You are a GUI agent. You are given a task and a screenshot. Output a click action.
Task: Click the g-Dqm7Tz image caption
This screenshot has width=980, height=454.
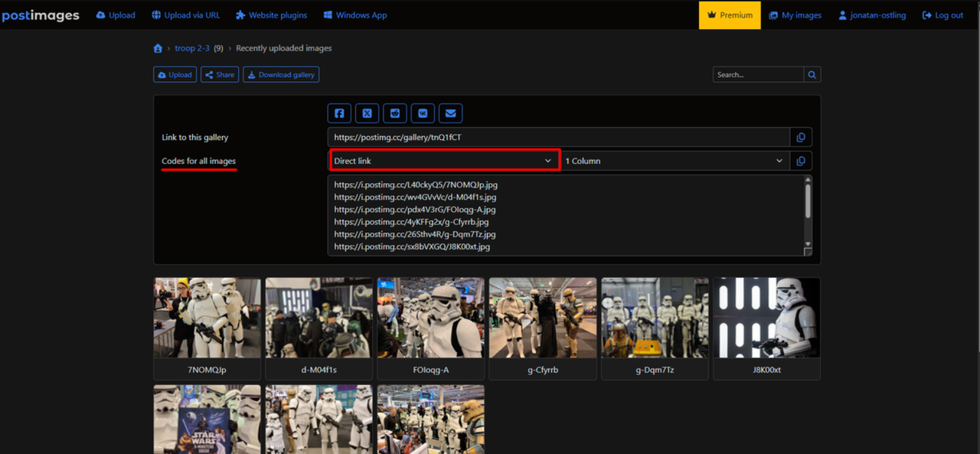[x=655, y=370]
